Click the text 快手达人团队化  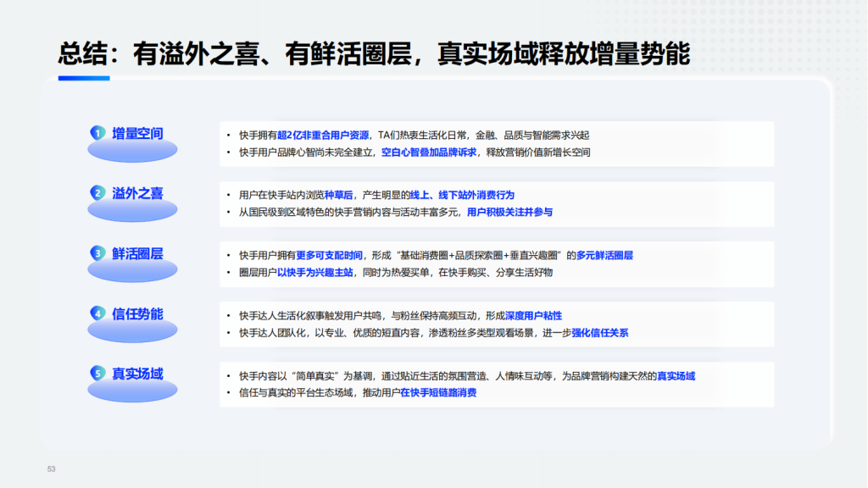(272, 332)
